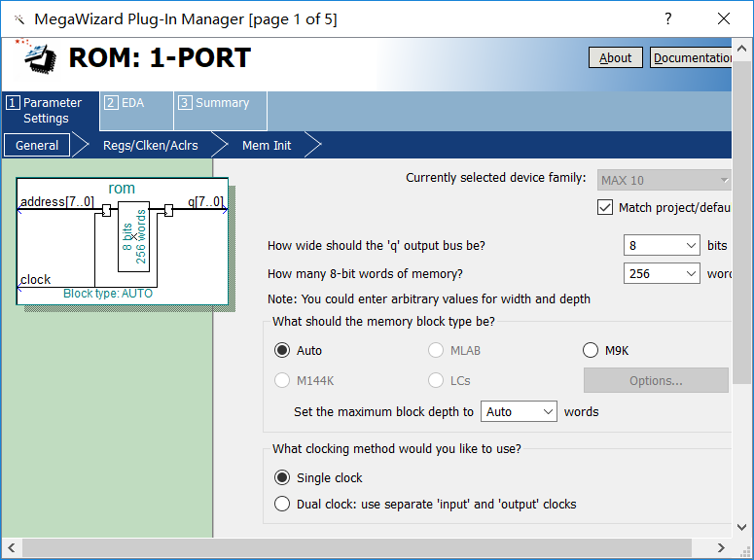Toggle the Match project/default checkbox
The height and width of the screenshot is (560, 754).
click(x=605, y=208)
